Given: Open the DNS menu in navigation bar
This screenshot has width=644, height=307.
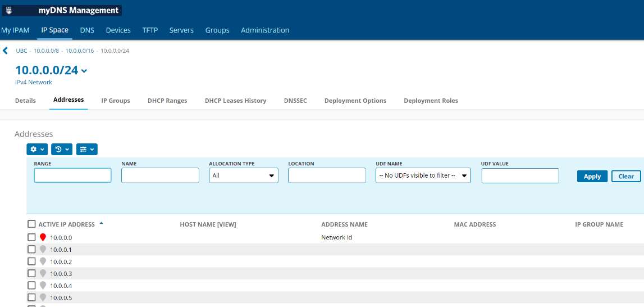Looking at the screenshot, I should (87, 30).
